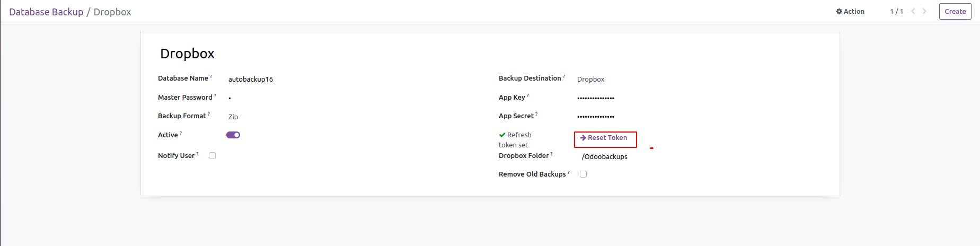The height and width of the screenshot is (246, 980).
Task: Click the App Key field
Action: click(x=596, y=98)
